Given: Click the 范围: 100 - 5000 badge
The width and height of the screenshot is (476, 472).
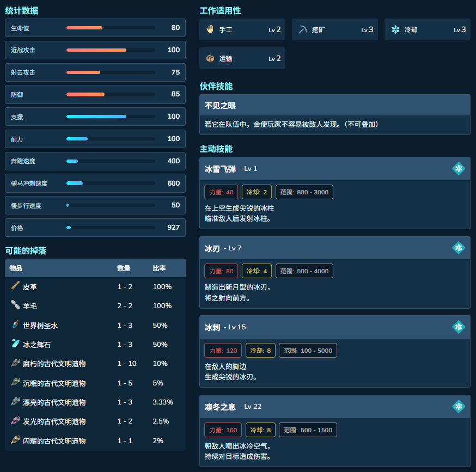Looking at the screenshot, I should coord(308,351).
